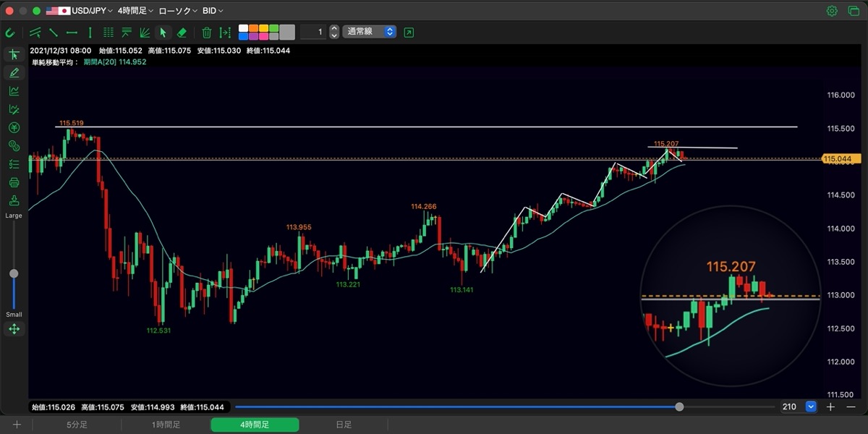This screenshot has width=868, height=434.
Task: Open the checklist icon in sidebar
Action: click(x=14, y=164)
